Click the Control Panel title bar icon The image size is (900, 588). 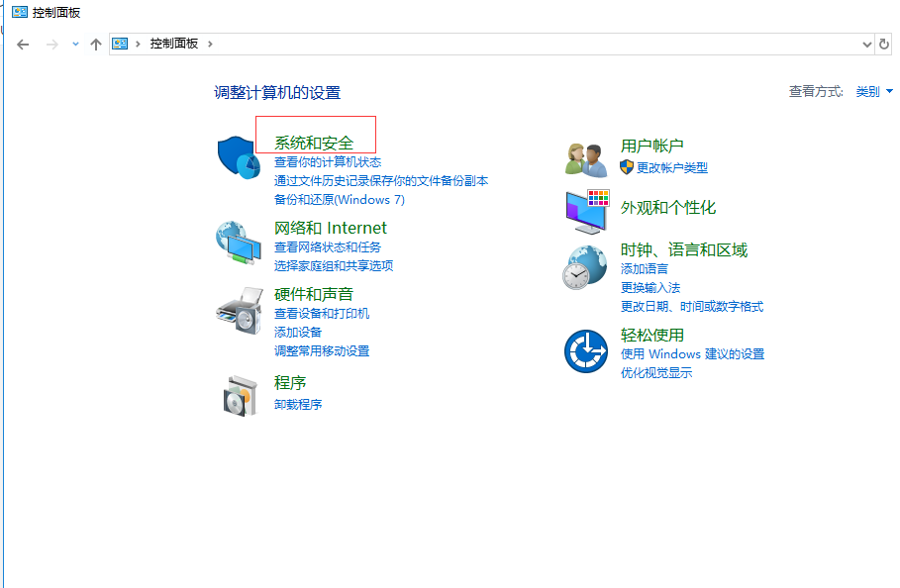[x=20, y=12]
